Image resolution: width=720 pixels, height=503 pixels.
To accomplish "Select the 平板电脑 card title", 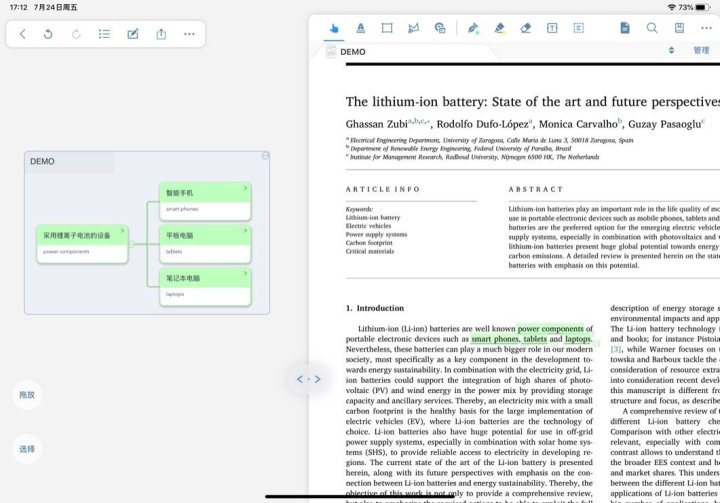I will 180,236.
